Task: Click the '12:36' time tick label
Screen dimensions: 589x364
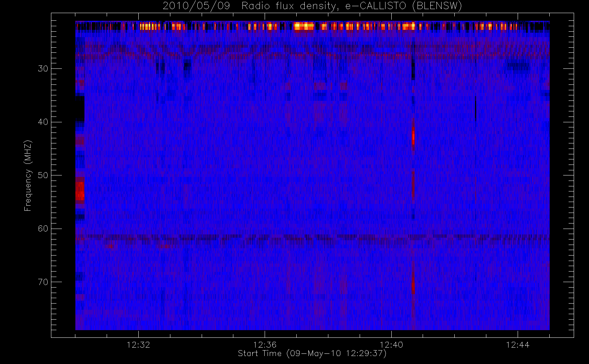Action: click(265, 344)
